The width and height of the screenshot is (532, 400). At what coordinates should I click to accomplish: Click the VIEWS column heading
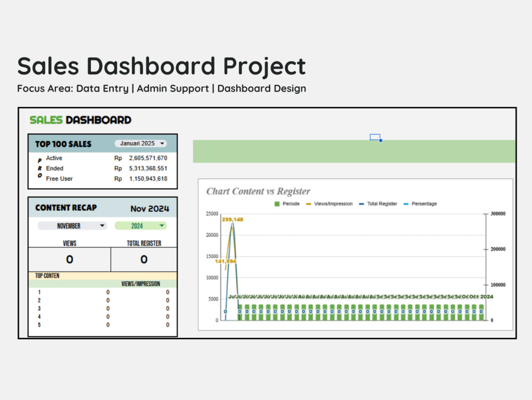(70, 243)
